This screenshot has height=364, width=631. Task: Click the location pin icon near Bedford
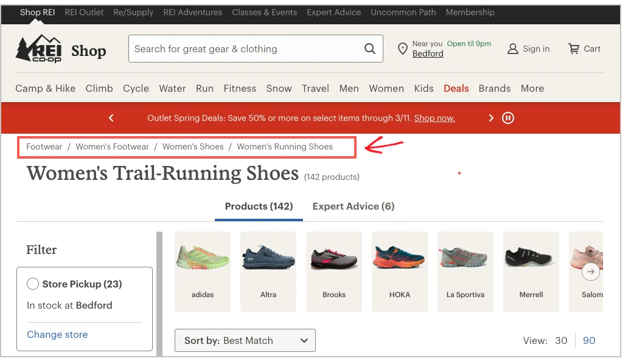click(402, 49)
